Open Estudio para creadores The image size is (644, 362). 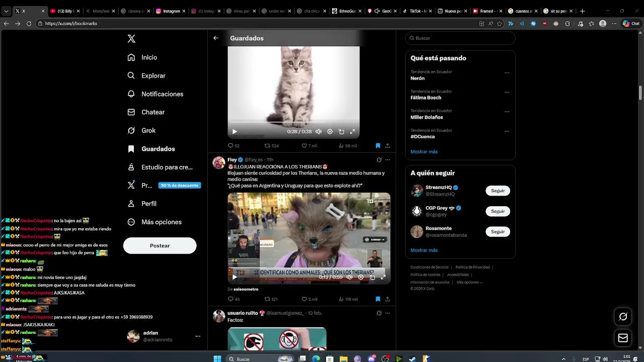[x=160, y=167]
